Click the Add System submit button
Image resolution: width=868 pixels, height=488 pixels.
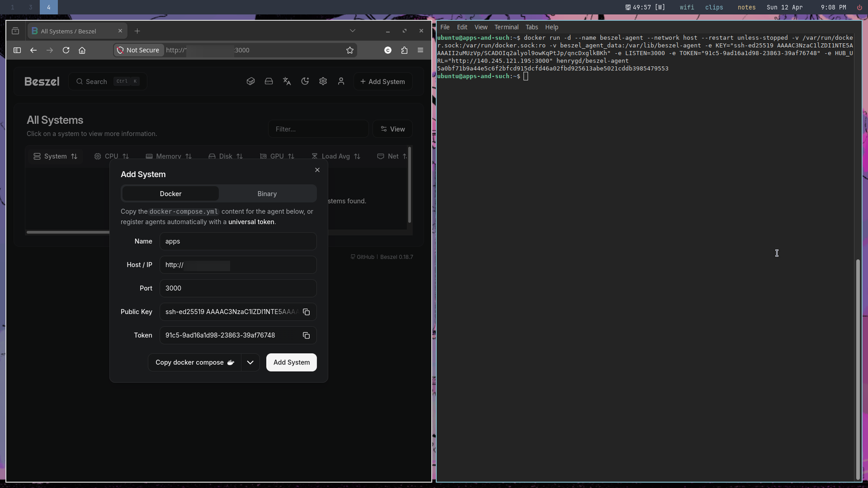click(x=291, y=362)
